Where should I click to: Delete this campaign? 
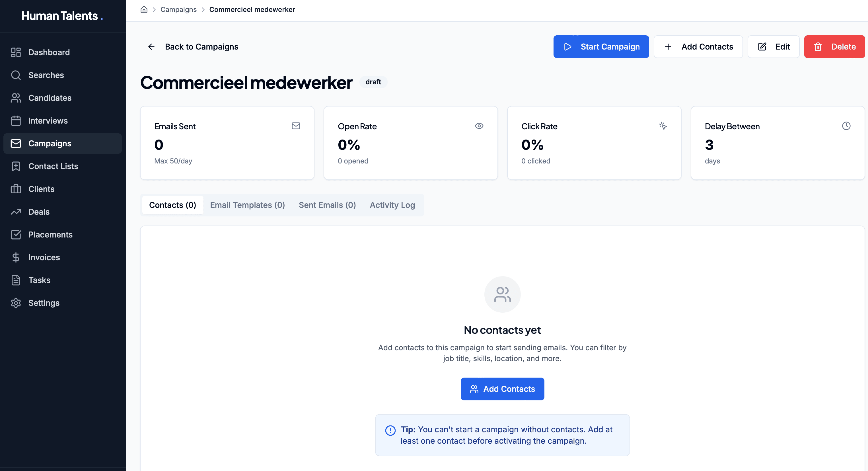pos(834,46)
